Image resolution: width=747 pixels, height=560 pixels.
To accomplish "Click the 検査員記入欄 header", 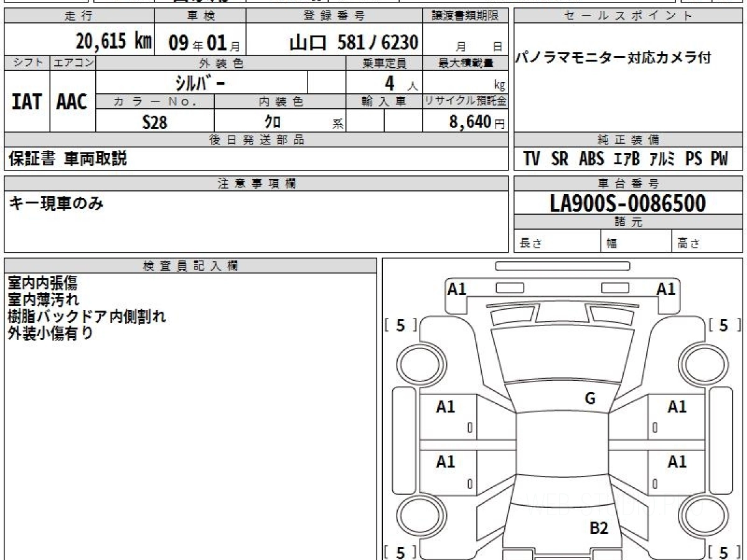I will [x=190, y=266].
